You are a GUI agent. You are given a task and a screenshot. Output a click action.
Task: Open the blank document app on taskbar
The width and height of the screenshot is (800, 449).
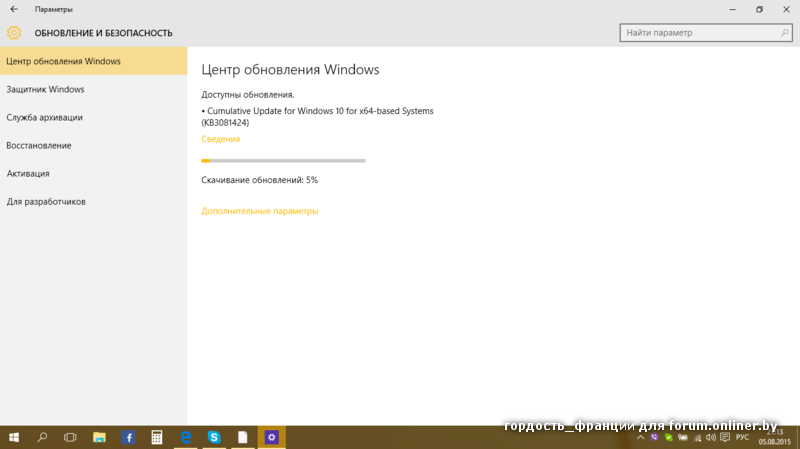coord(243,437)
